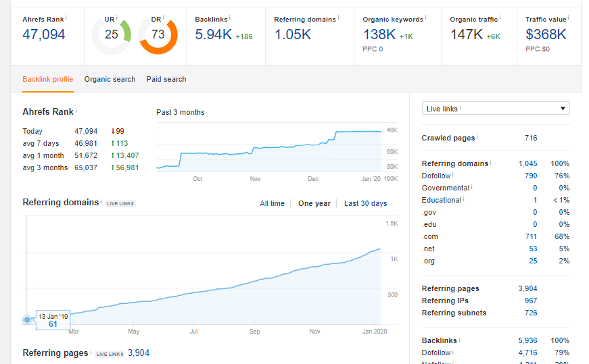Image resolution: width=589 pixels, height=364 pixels.
Task: Click info icon next to Ahrefs Rank header
Action: coord(67,17)
